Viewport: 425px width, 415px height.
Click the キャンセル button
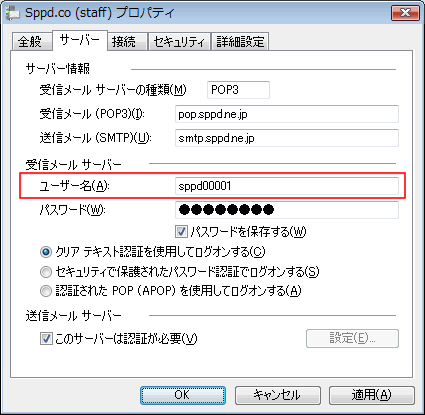278,395
